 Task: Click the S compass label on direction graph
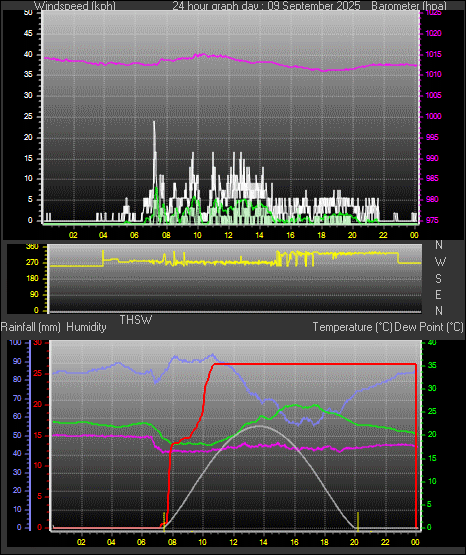pyautogui.click(x=438, y=279)
